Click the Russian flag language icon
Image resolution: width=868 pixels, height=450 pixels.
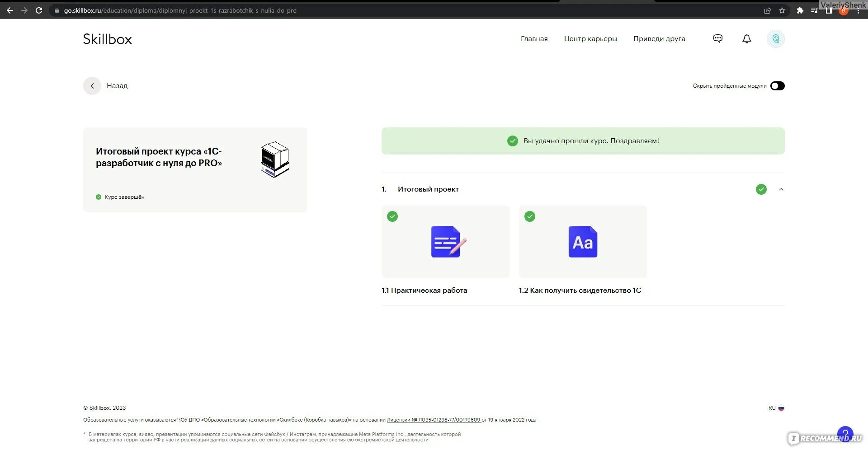click(x=781, y=408)
